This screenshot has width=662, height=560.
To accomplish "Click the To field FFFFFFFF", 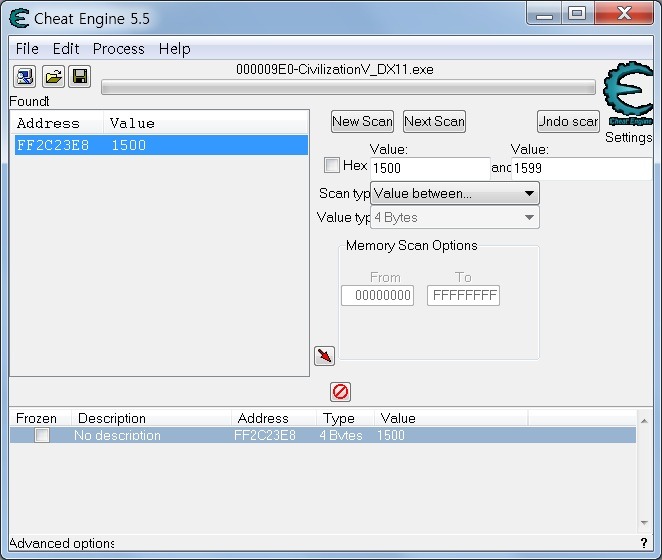I will (x=463, y=295).
